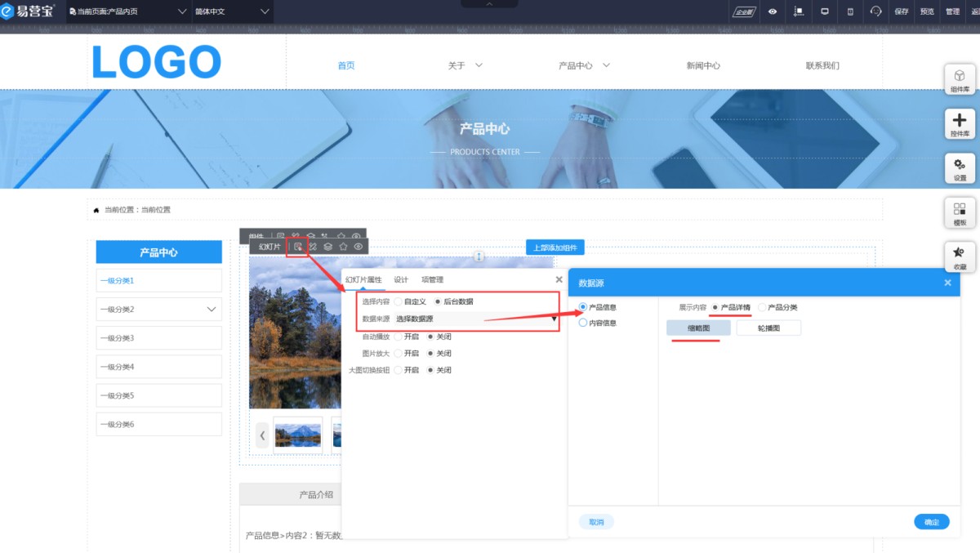Select 自定义 radio for 选择内容
This screenshot has height=553, width=980.
pyautogui.click(x=398, y=301)
